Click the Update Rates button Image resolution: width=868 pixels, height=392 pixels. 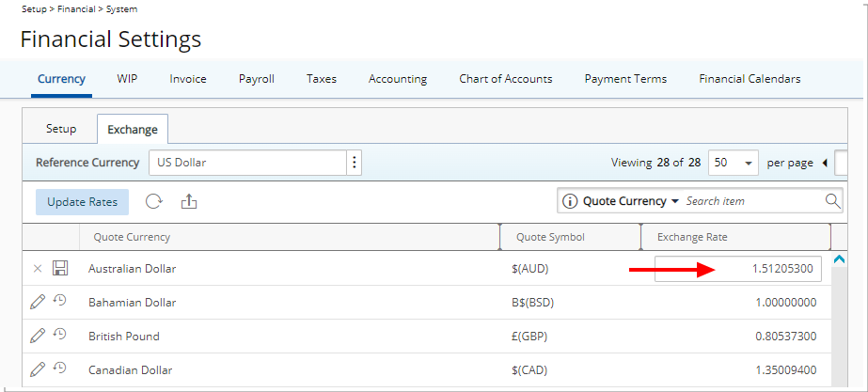coord(83,202)
